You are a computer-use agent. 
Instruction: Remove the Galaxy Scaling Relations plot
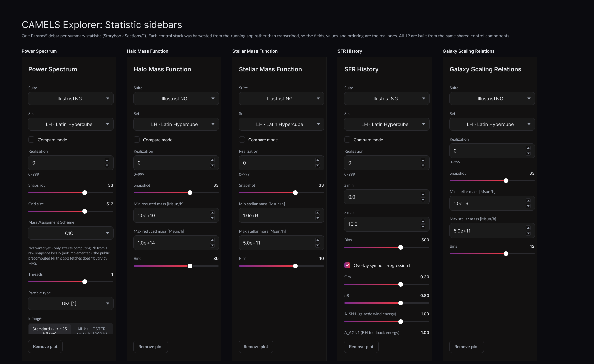click(x=466, y=347)
